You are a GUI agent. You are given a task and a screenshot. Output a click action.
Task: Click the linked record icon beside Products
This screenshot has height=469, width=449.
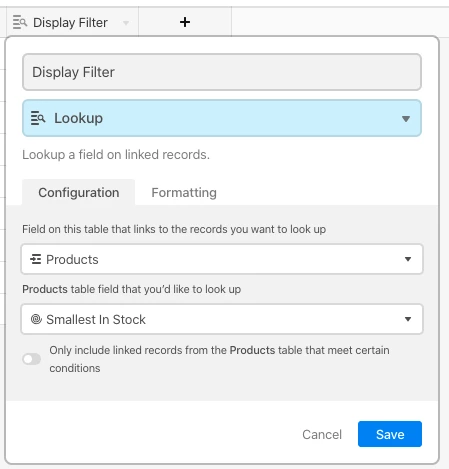(x=36, y=259)
